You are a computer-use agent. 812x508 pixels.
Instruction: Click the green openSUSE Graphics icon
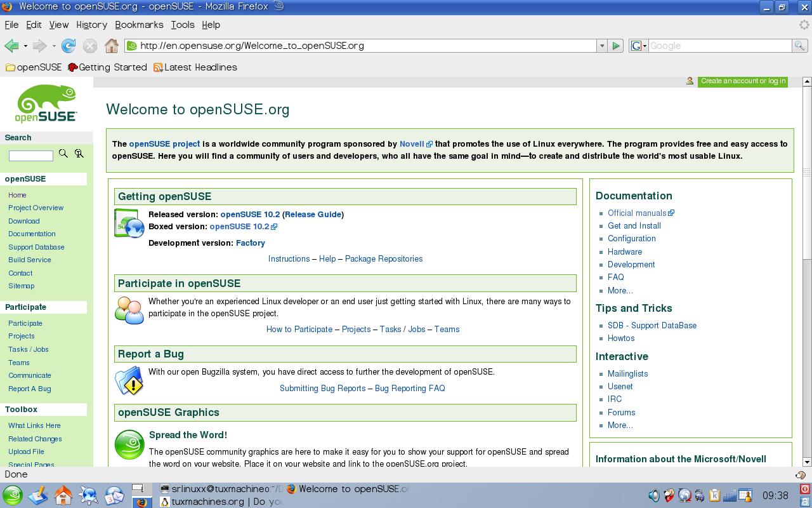(x=129, y=444)
